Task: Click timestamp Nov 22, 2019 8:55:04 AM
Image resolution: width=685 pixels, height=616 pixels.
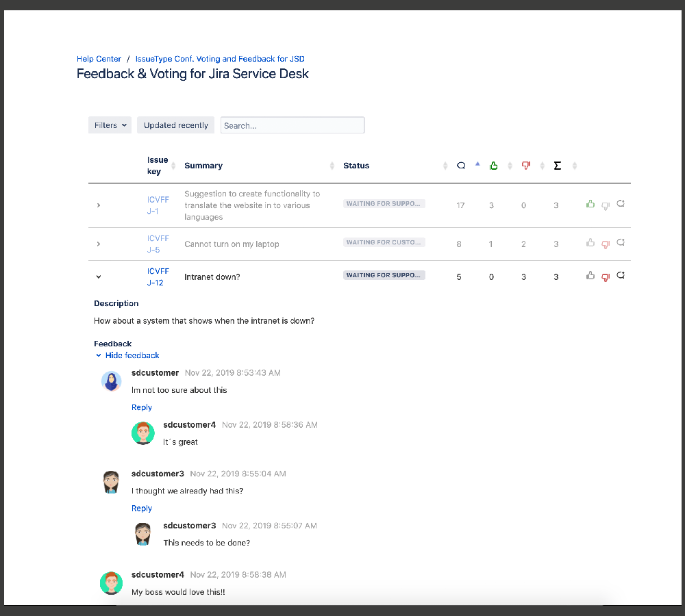Action: click(x=238, y=474)
